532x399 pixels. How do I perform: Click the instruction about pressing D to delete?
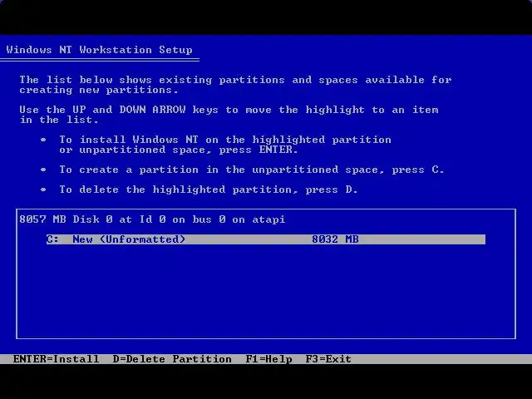(x=209, y=190)
